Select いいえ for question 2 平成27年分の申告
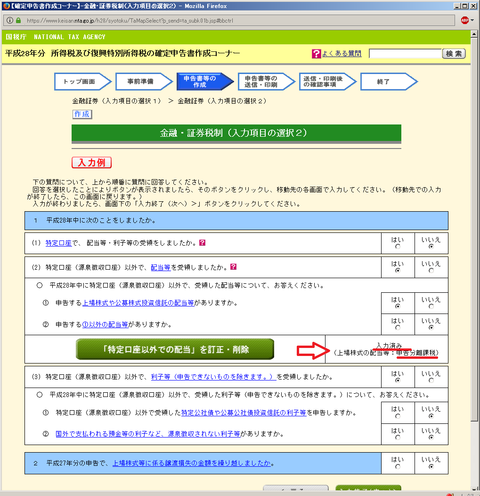480x496 pixels. pos(431,467)
